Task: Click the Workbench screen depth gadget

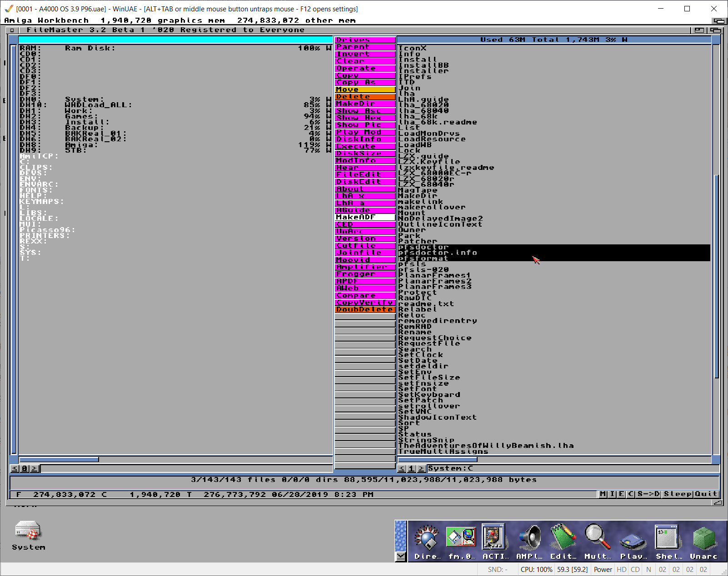Action: (x=718, y=20)
